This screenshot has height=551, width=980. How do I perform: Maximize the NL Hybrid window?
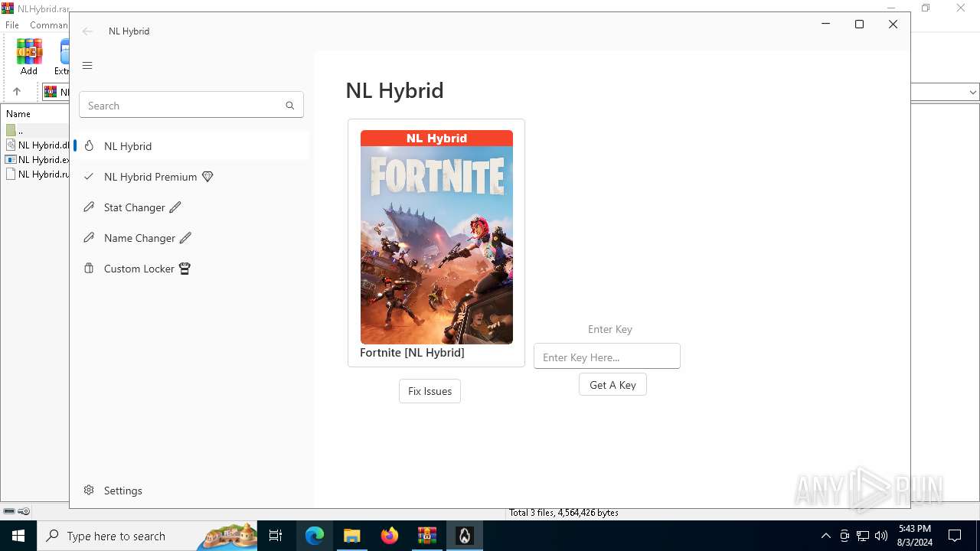(859, 24)
